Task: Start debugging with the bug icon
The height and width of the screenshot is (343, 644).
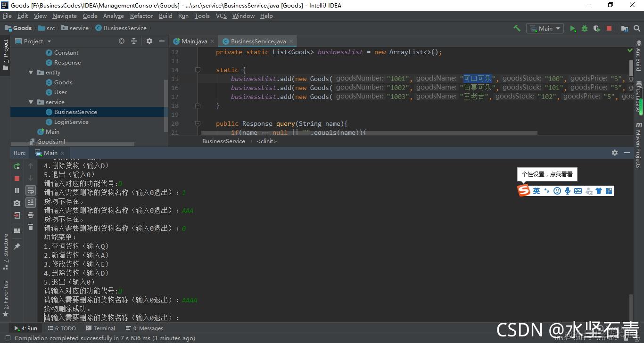Action: pyautogui.click(x=585, y=28)
